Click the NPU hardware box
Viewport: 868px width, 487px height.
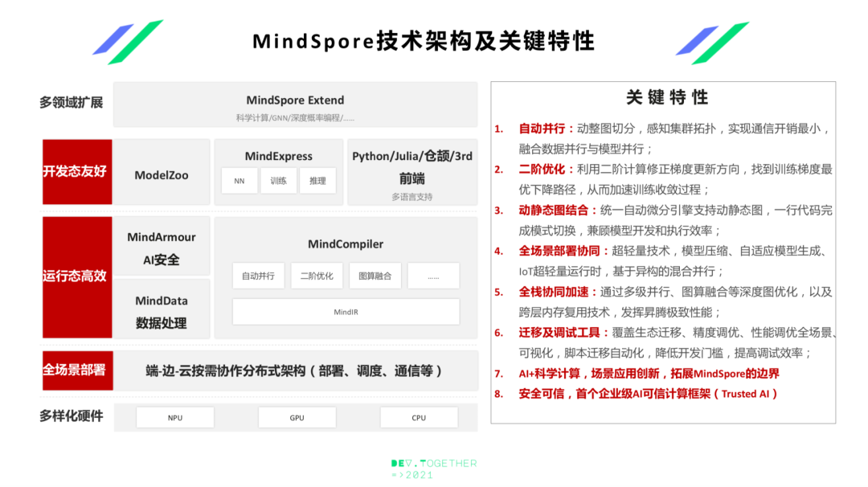[175, 418]
